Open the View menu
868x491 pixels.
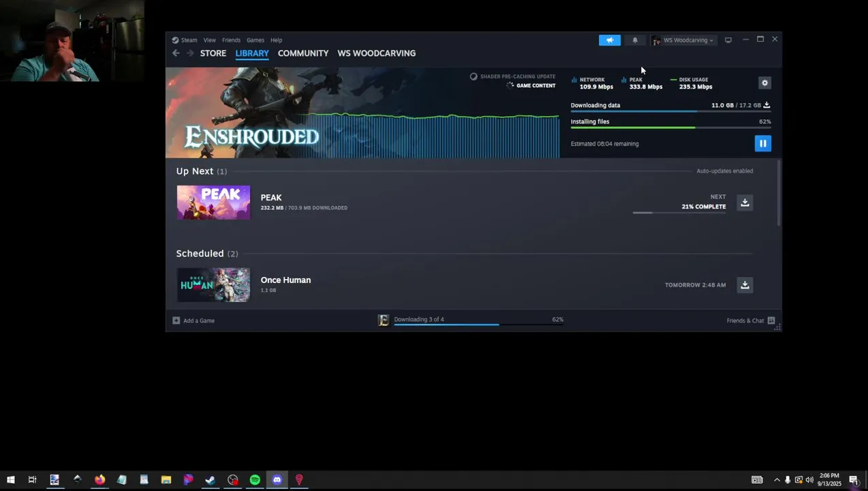click(209, 40)
